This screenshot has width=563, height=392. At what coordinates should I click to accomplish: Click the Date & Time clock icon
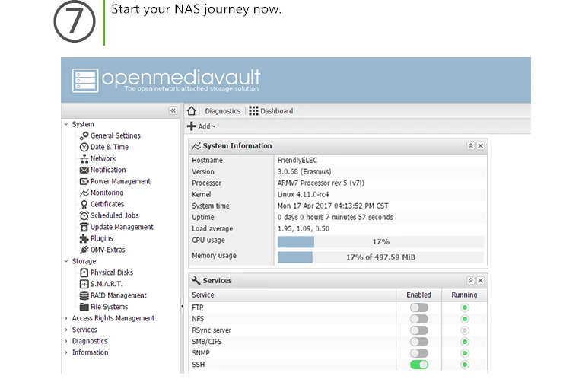click(84, 147)
